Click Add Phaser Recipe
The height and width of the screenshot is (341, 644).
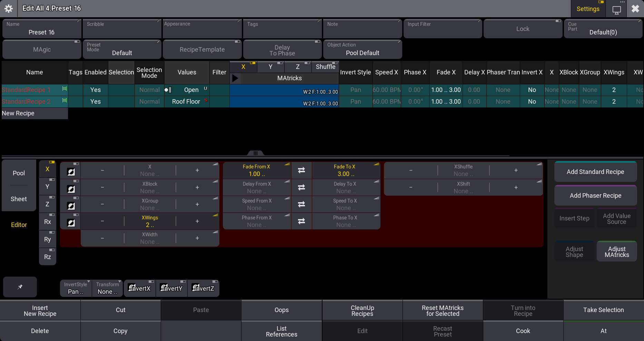point(595,195)
